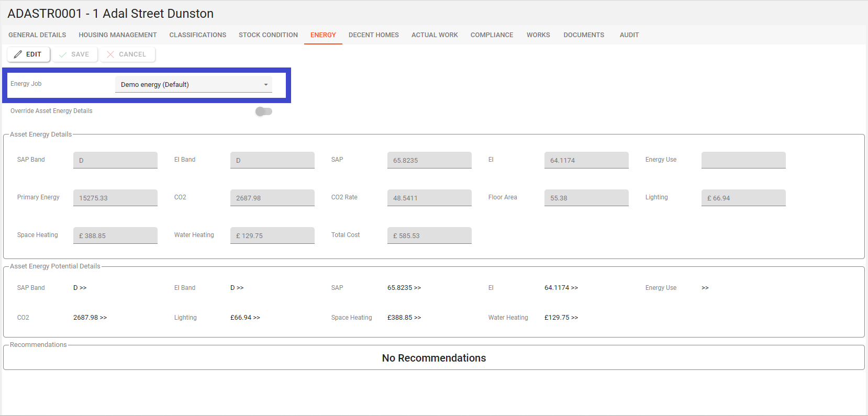Go to the Decent Homes tab
868x416 pixels.
point(374,35)
